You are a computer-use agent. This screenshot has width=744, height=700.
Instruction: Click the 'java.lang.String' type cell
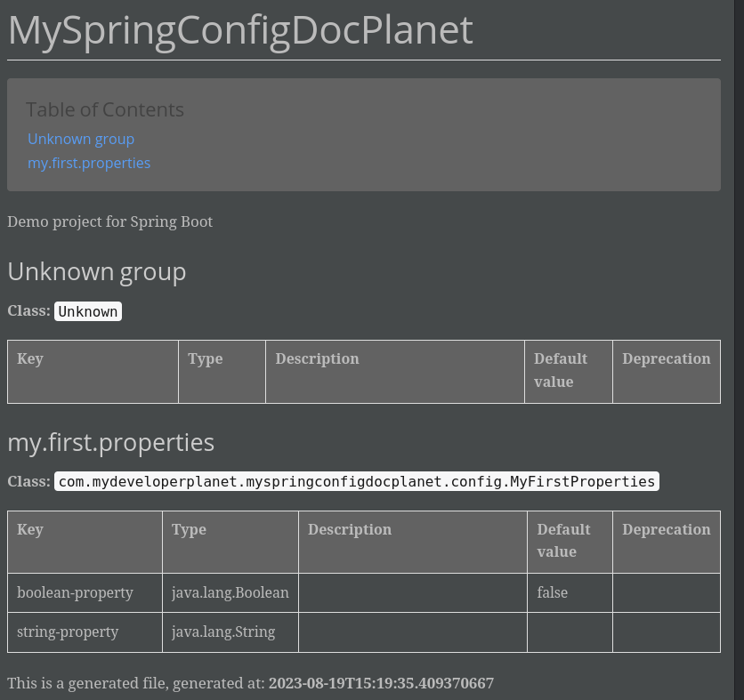[230, 632]
